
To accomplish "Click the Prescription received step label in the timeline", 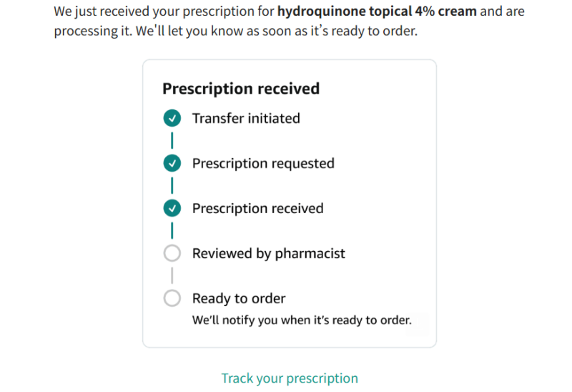I will [257, 209].
